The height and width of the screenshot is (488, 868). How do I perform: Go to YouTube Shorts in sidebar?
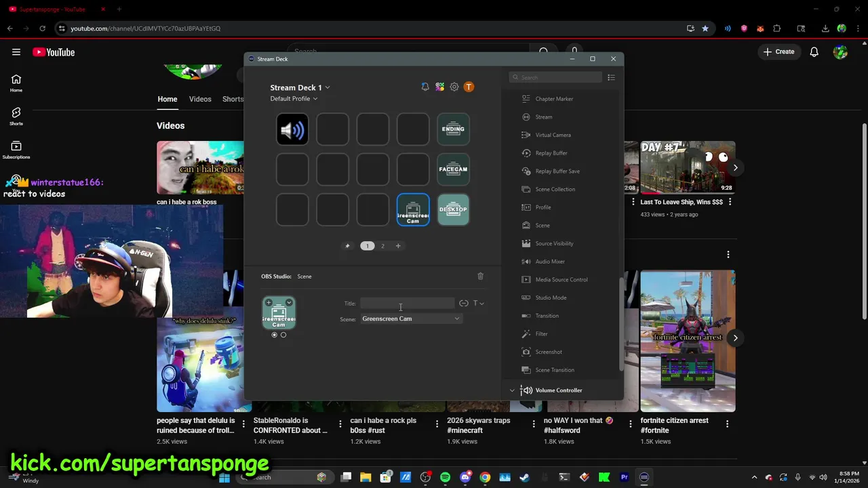point(16,117)
